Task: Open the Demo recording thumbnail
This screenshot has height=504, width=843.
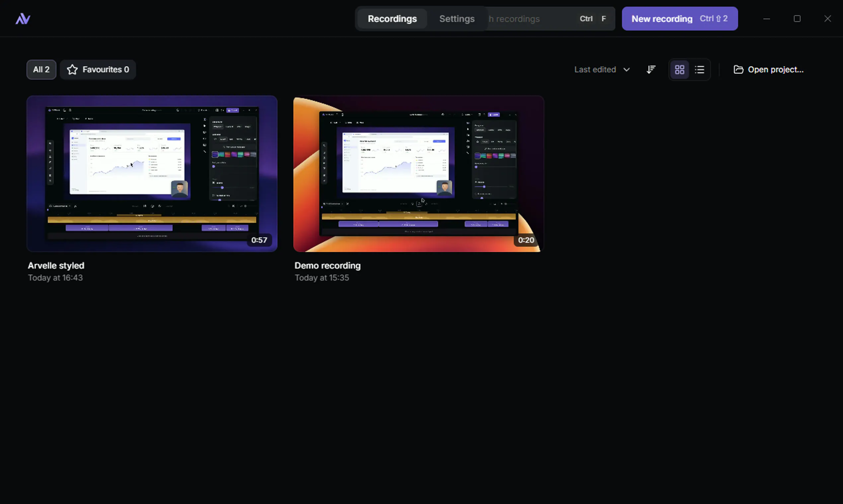Action: click(419, 173)
